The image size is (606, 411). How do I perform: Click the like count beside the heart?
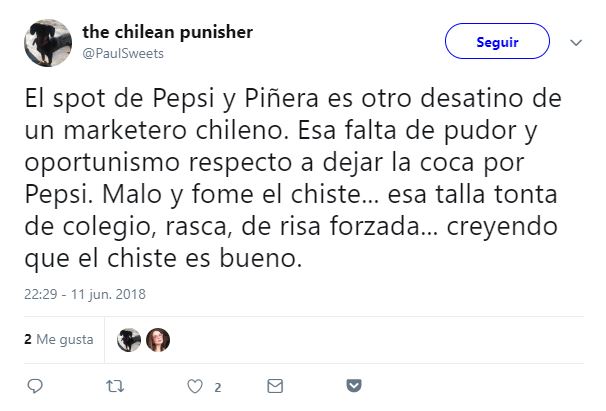pyautogui.click(x=217, y=387)
